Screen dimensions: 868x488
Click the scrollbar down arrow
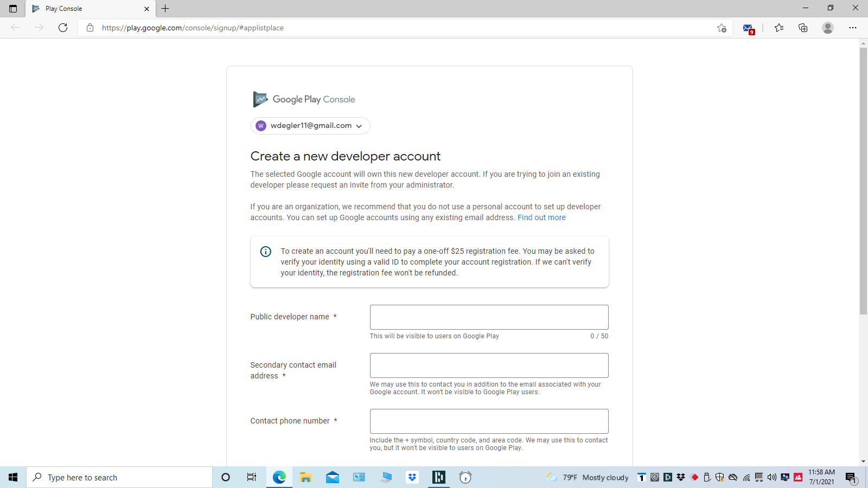[x=863, y=461]
